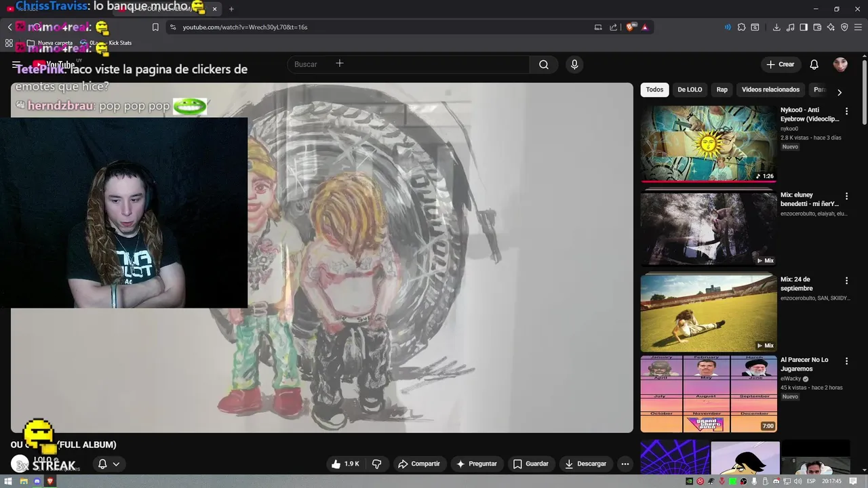Open the account avatar menu
Image resolution: width=868 pixels, height=488 pixels.
[840, 64]
